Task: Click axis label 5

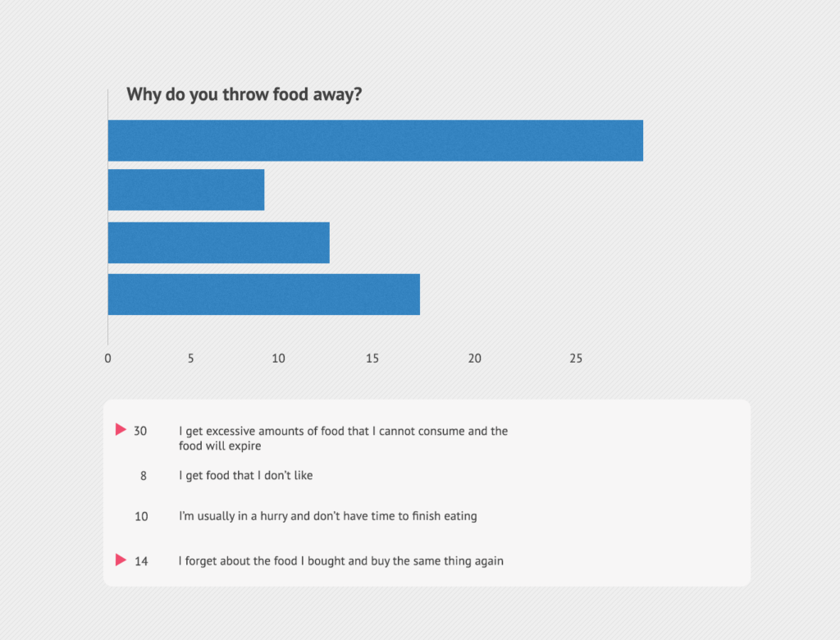Action: coord(191,359)
